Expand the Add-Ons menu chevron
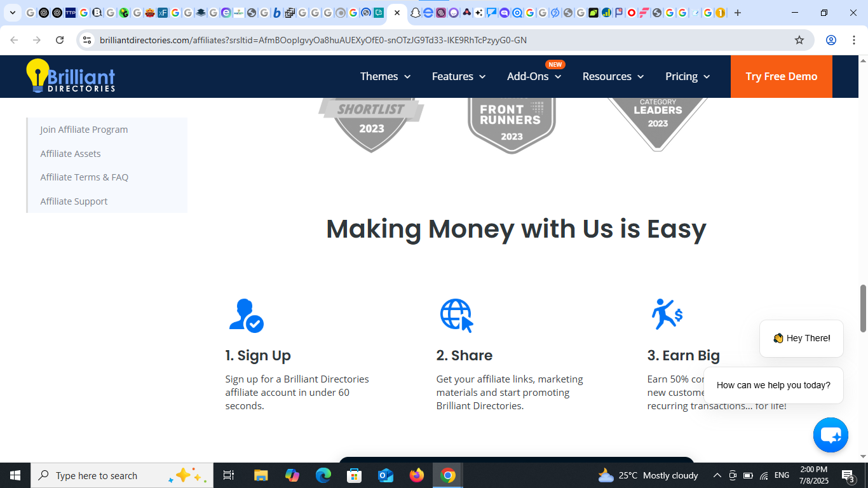Image resolution: width=868 pixels, height=488 pixels. [558, 77]
